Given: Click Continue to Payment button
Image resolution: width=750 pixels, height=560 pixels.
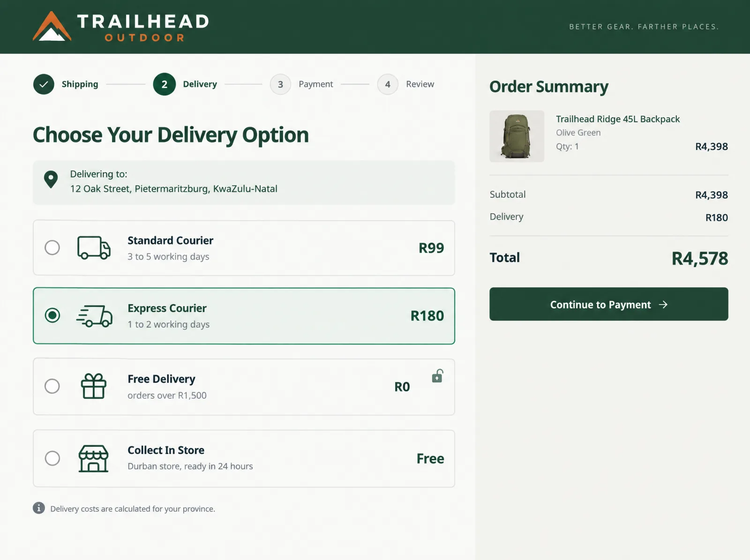Looking at the screenshot, I should pyautogui.click(x=608, y=304).
